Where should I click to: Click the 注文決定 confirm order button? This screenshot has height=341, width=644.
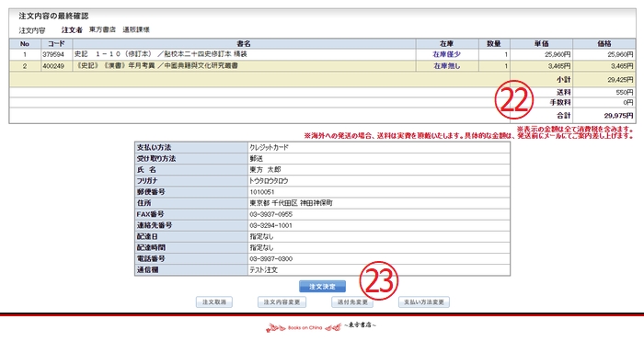(x=322, y=287)
